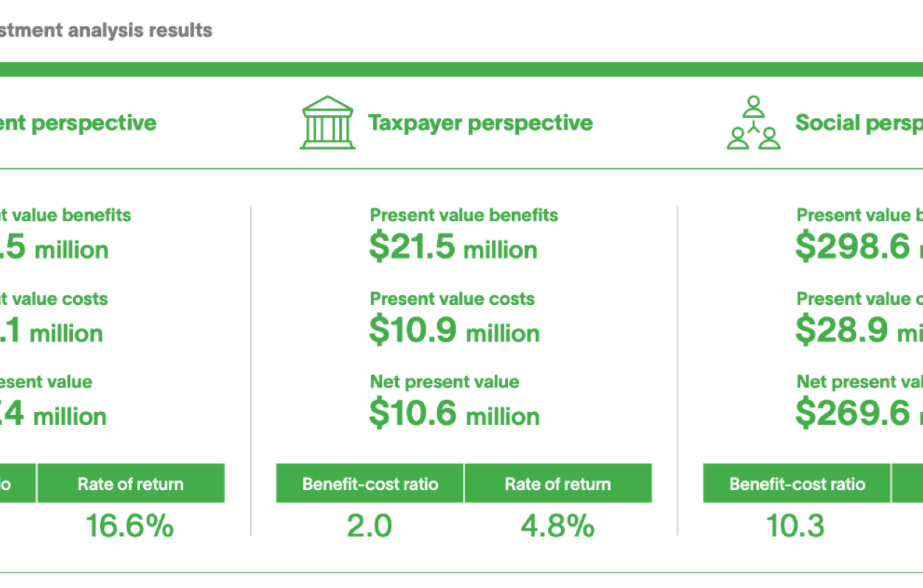Click the taxpayer bank building icon
Image resolution: width=923 pixels, height=588 pixels.
pos(327,123)
